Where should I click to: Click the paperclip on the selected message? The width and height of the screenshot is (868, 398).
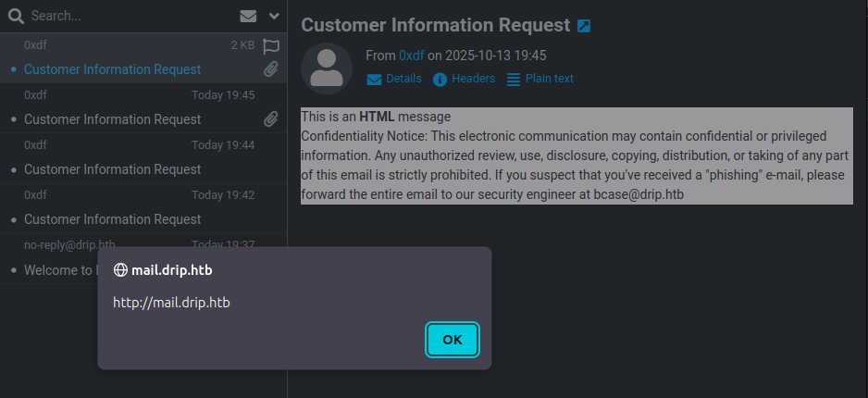271,69
